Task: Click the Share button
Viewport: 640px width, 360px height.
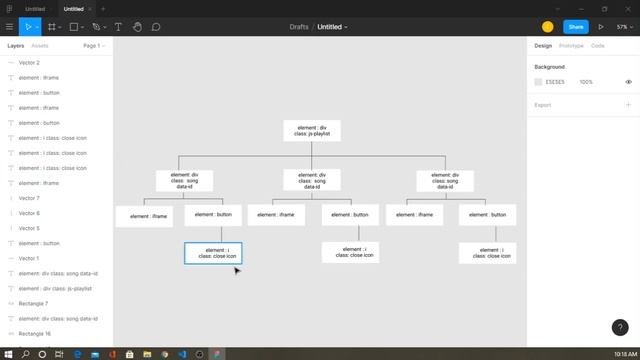Action: [576, 27]
